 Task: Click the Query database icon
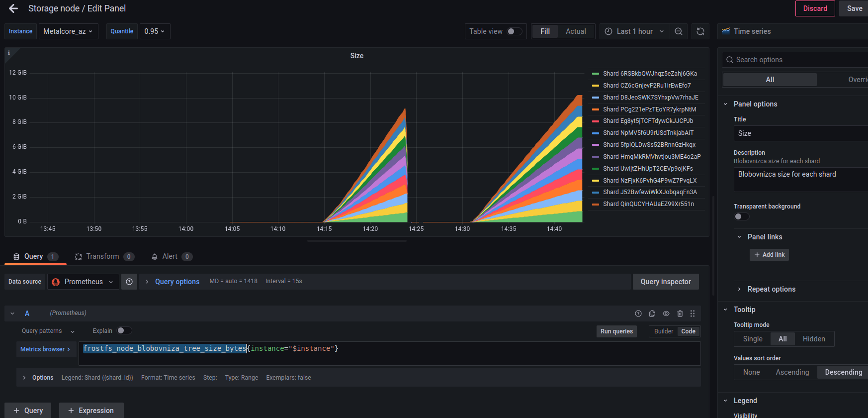click(x=16, y=257)
